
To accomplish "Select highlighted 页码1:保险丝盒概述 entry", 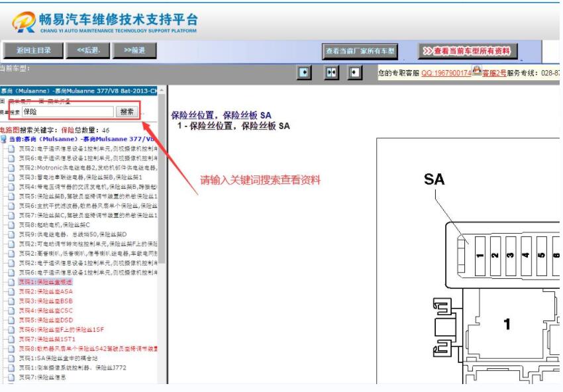I will (46, 282).
